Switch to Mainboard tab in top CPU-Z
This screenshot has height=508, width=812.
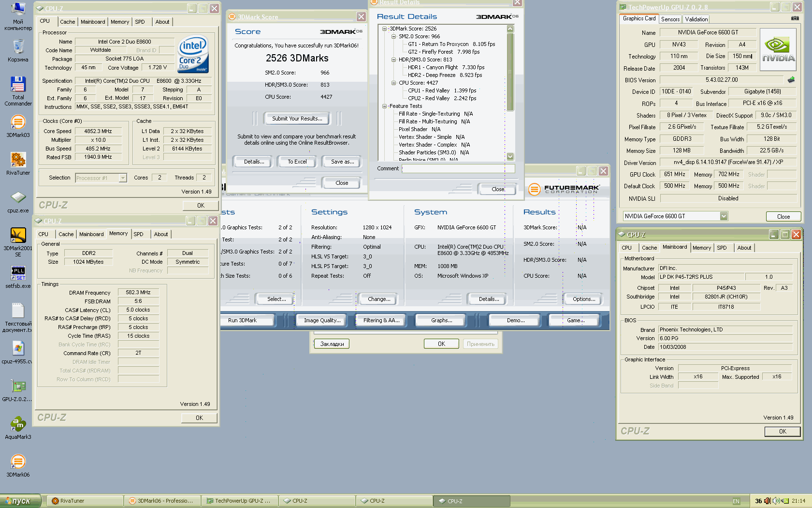coord(93,22)
